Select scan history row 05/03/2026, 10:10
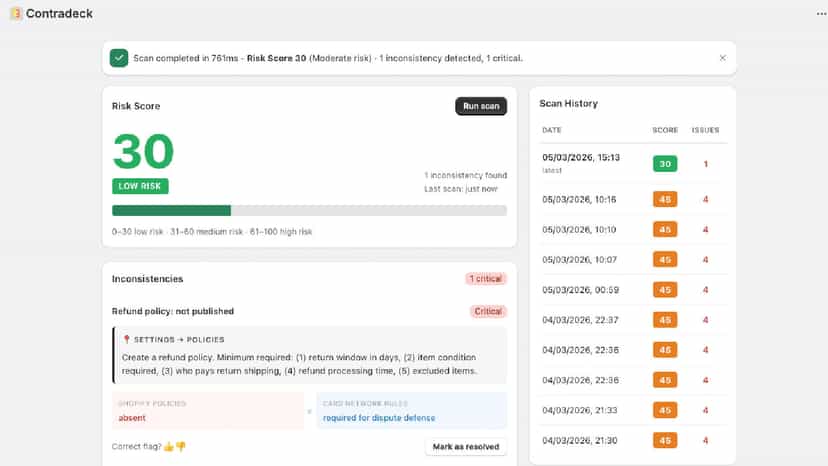The width and height of the screenshot is (828, 466). (x=633, y=229)
